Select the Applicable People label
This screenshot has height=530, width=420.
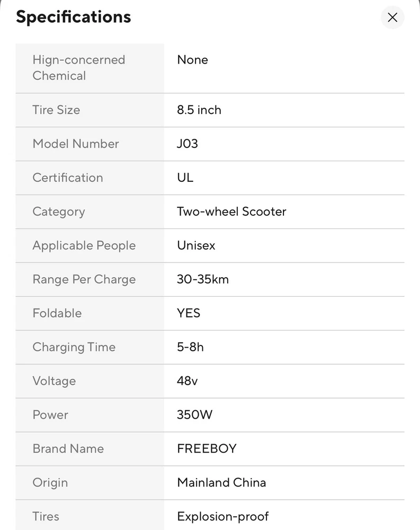[84, 245]
